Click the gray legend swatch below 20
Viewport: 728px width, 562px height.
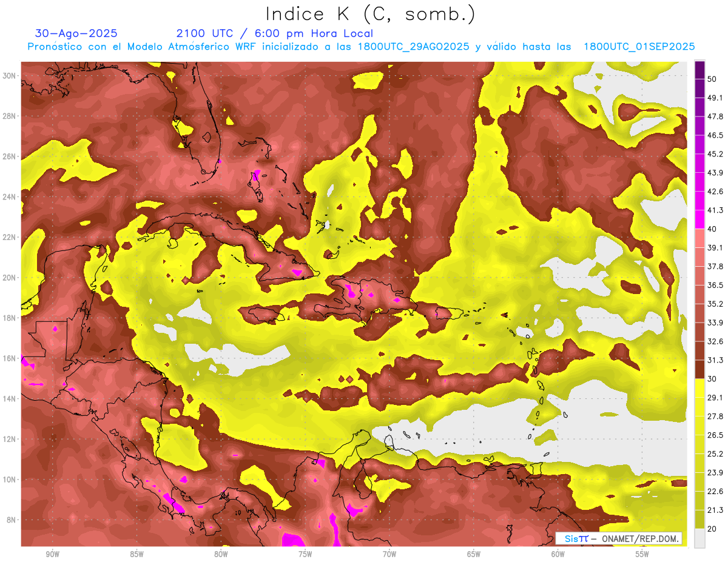699,538
